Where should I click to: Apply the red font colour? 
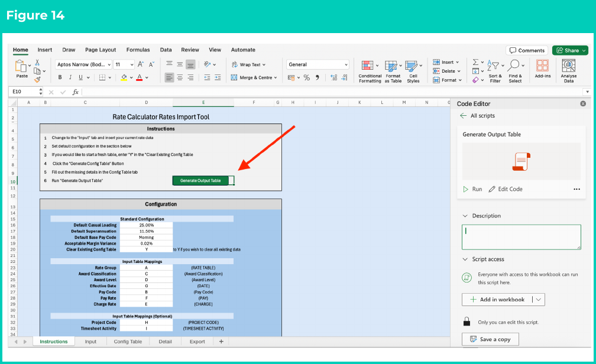click(140, 77)
